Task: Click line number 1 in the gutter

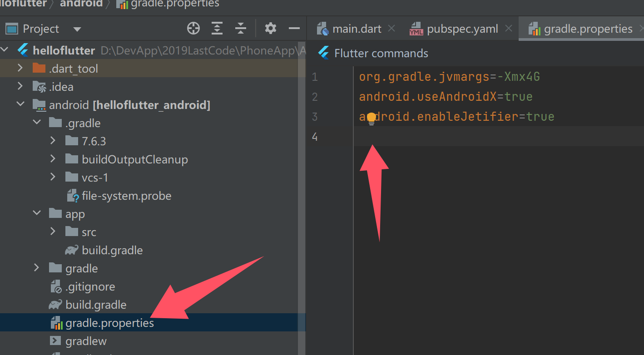Action: coord(315,77)
